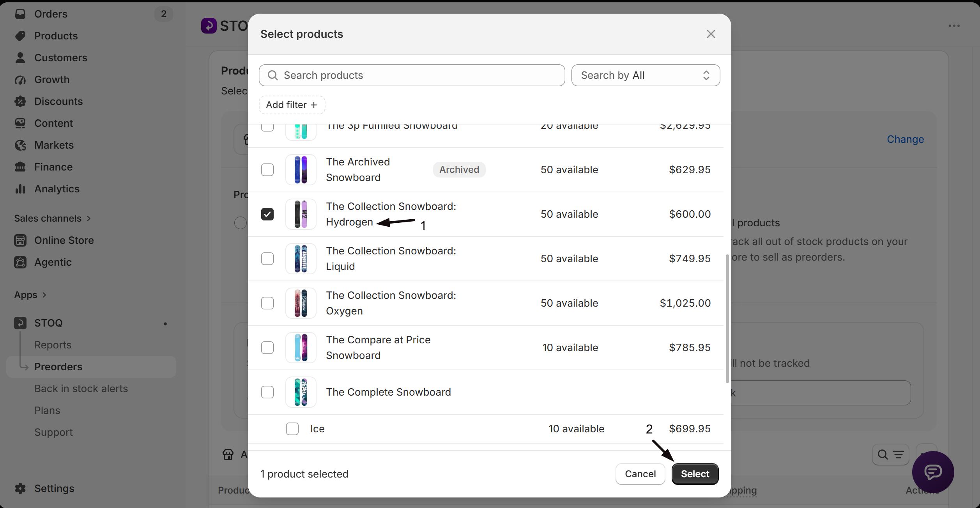Click the $1,025.00 price
This screenshot has width=980, height=508.
[685, 303]
